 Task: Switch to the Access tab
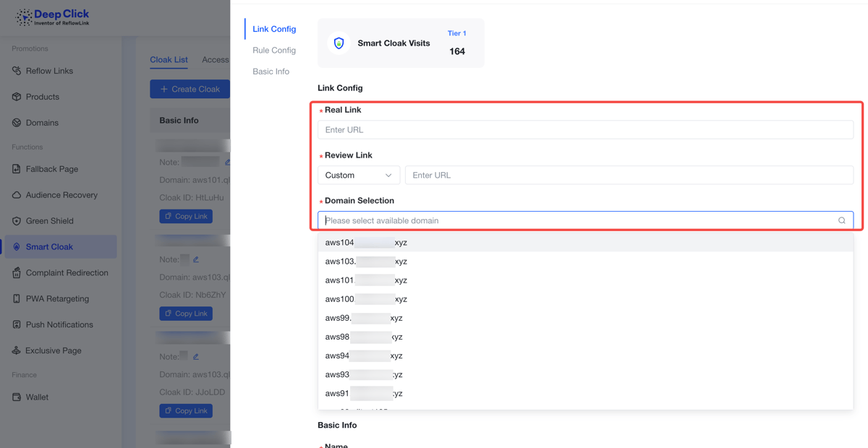click(216, 60)
